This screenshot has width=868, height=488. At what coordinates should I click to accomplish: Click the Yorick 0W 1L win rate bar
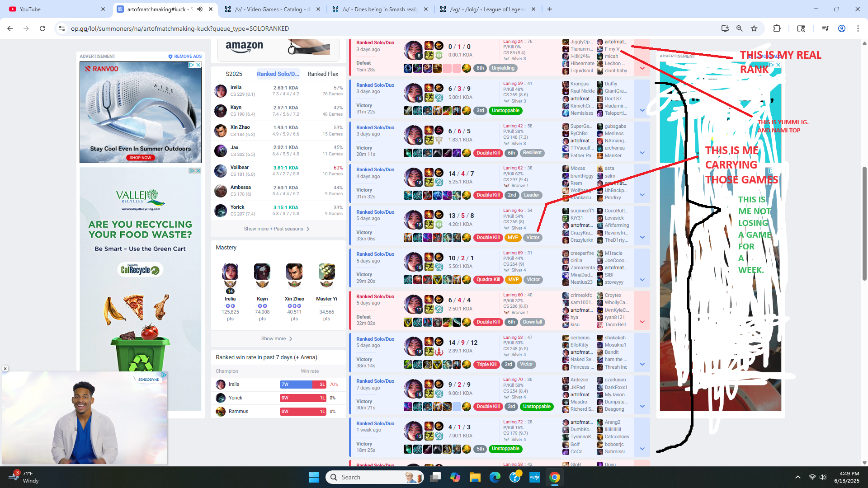[x=303, y=398]
